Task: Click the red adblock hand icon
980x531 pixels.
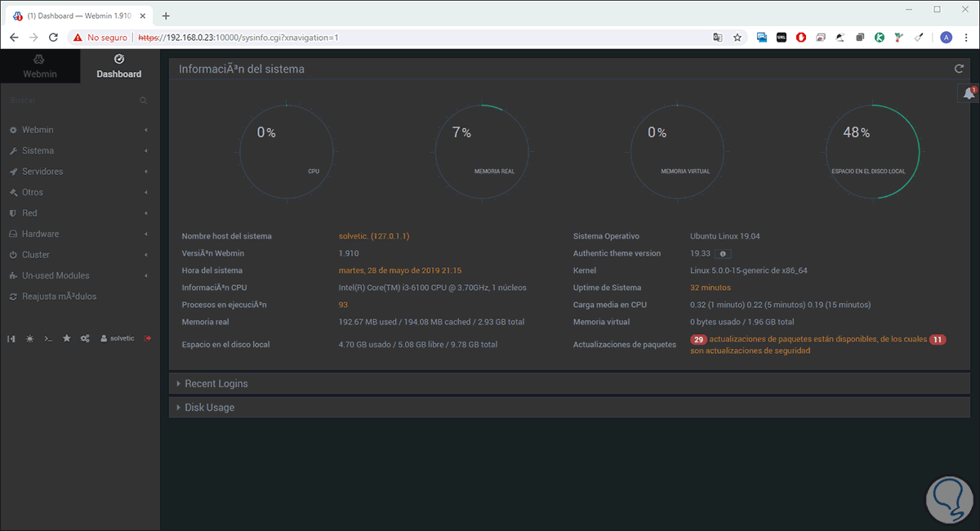Action: pos(802,38)
